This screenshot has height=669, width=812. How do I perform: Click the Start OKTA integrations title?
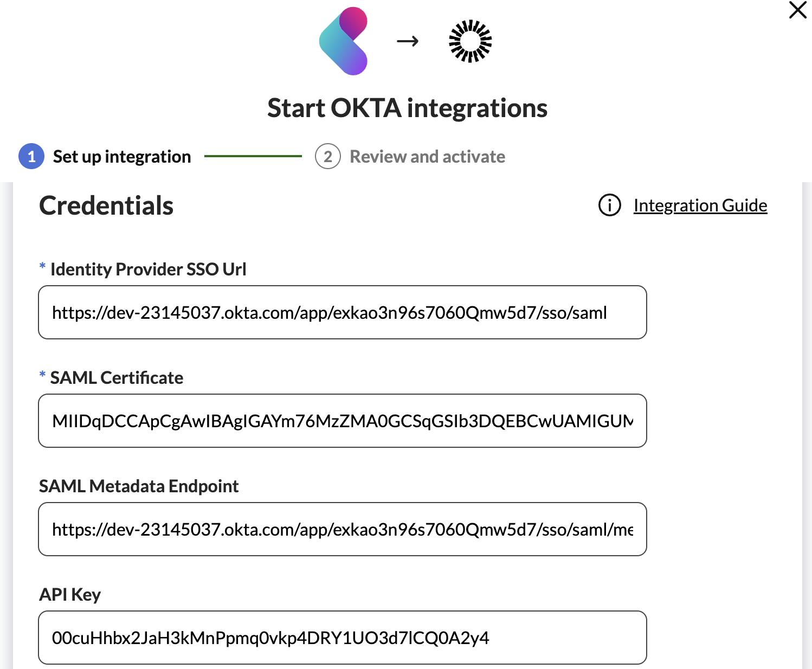[407, 108]
